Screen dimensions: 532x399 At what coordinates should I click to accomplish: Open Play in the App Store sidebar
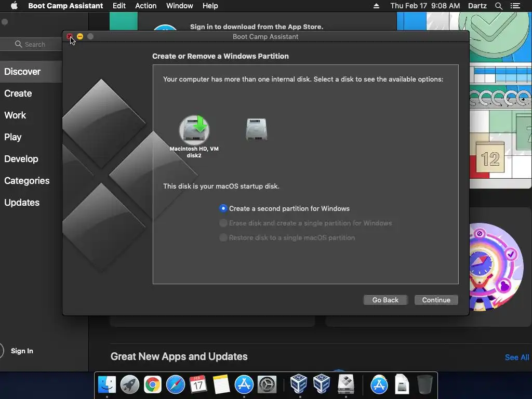click(x=13, y=137)
